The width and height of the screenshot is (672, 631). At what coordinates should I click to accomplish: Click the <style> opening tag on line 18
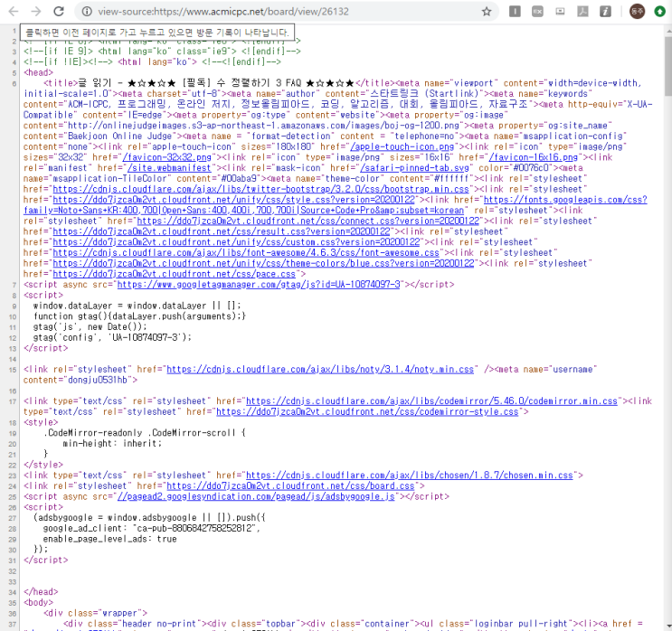tap(41, 422)
